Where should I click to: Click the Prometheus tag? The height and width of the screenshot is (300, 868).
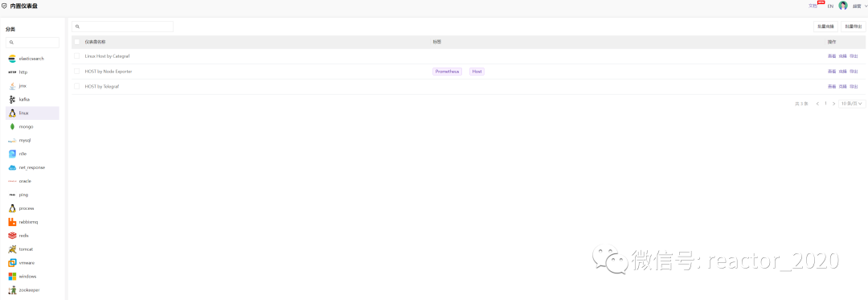pyautogui.click(x=448, y=72)
